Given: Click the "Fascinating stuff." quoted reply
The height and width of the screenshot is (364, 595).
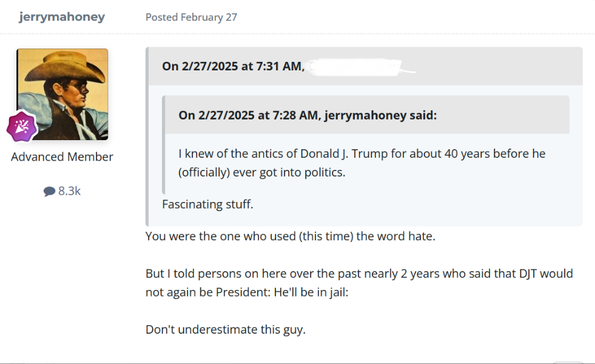Looking at the screenshot, I should pyautogui.click(x=207, y=204).
